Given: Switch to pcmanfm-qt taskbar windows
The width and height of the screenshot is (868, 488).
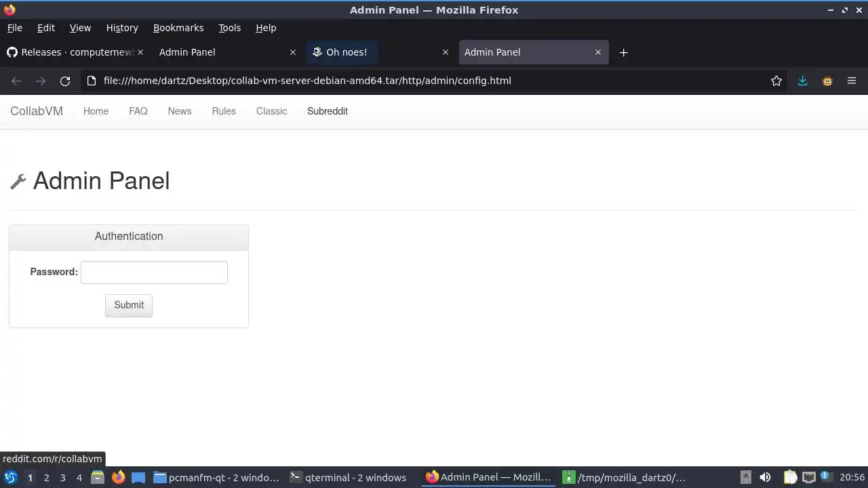Looking at the screenshot, I should [x=217, y=478].
